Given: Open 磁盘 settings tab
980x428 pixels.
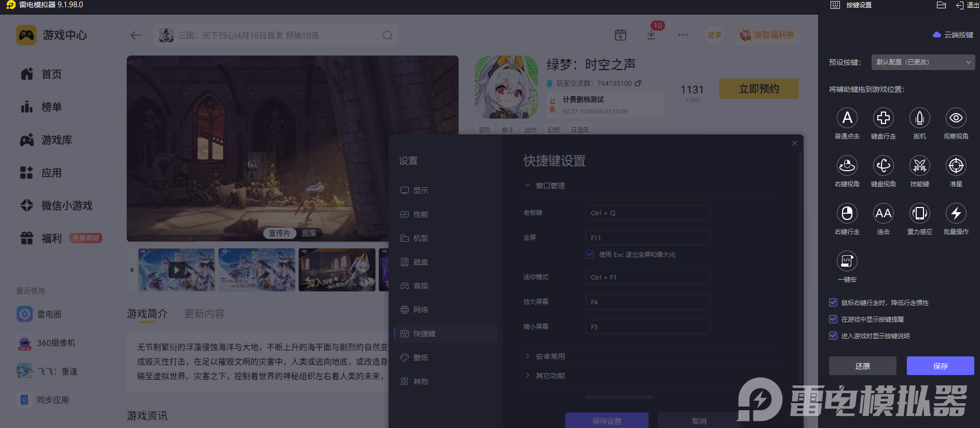Looking at the screenshot, I should pos(446,262).
